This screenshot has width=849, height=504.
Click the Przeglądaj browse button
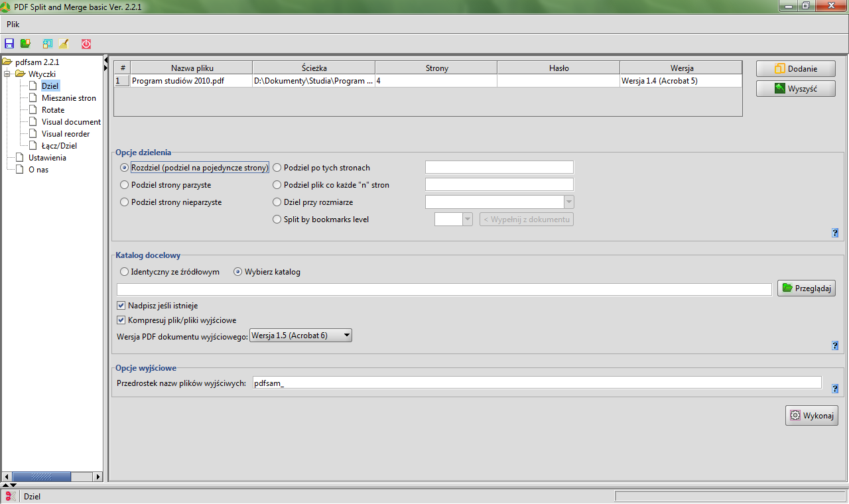coord(806,288)
